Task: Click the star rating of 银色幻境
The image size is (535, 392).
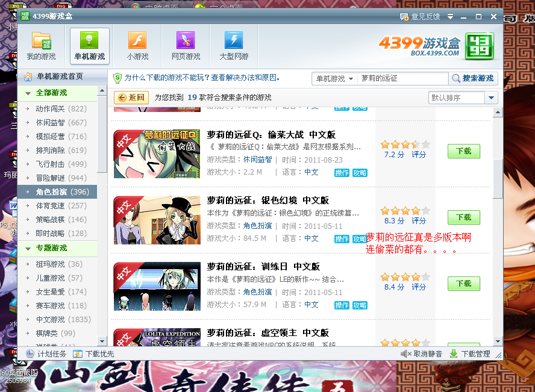Action: tap(405, 211)
